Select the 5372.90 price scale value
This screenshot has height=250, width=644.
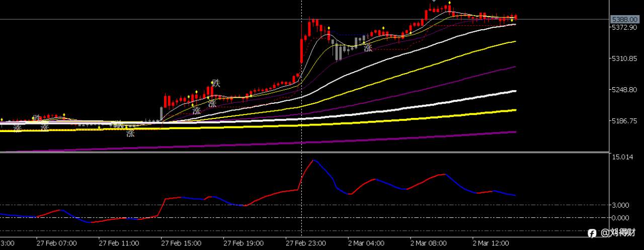coord(624,27)
